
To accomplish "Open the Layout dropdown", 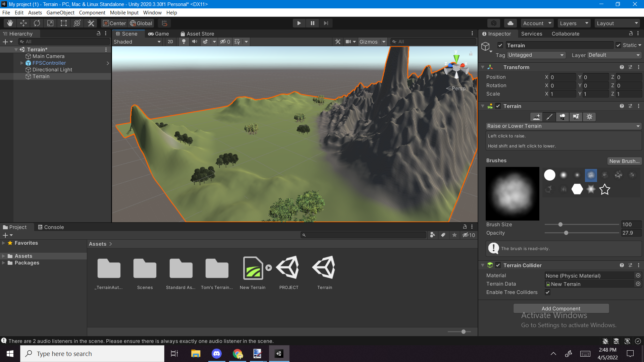I will tap(617, 23).
